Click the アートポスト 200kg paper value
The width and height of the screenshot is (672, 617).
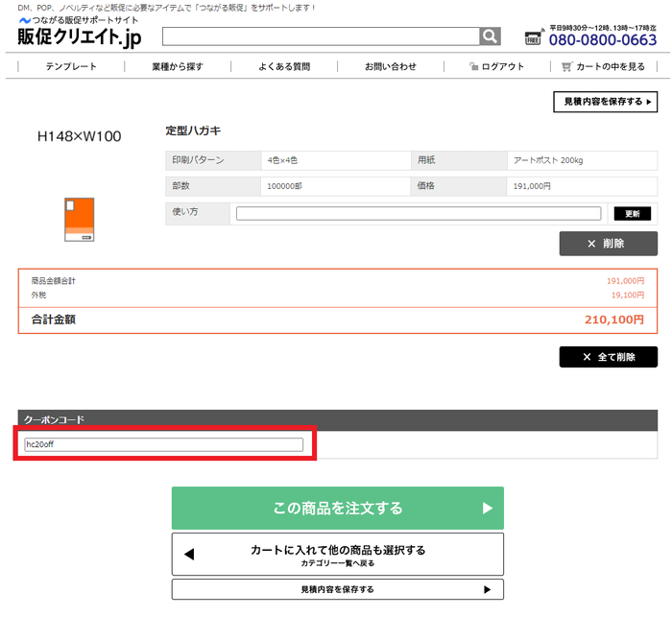point(548,160)
